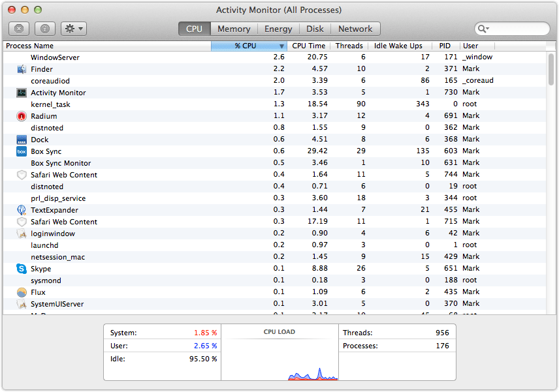Click the Idle 95.50 % value
The width and height of the screenshot is (559, 392).
click(203, 359)
